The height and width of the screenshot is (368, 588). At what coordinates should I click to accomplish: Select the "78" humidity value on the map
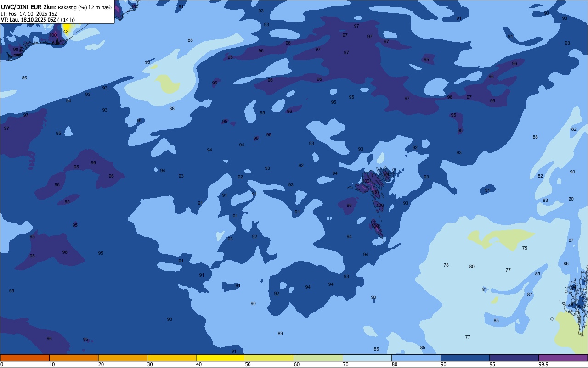(446, 265)
